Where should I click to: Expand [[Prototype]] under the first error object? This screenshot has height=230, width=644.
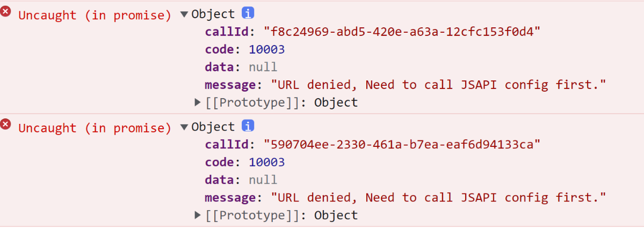198,102
